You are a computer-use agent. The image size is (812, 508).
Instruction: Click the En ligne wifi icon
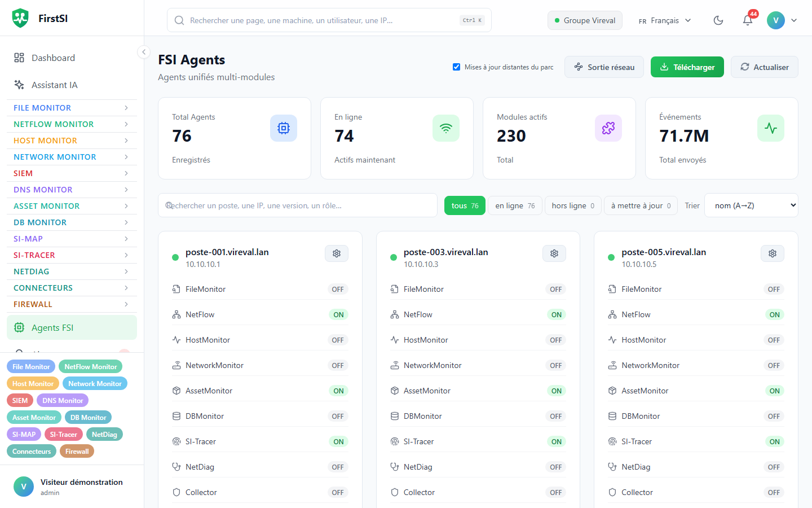[x=446, y=128]
